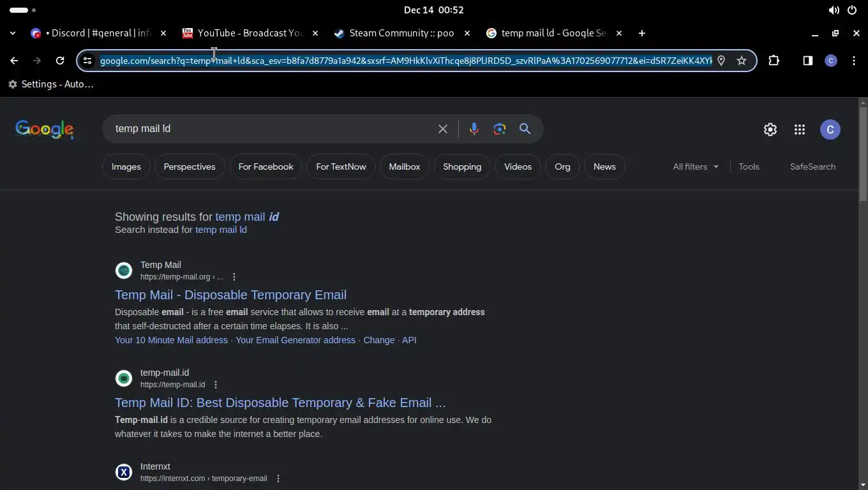Open more options for temp-mail.org result
This screenshot has width=868, height=490.
[x=234, y=277]
